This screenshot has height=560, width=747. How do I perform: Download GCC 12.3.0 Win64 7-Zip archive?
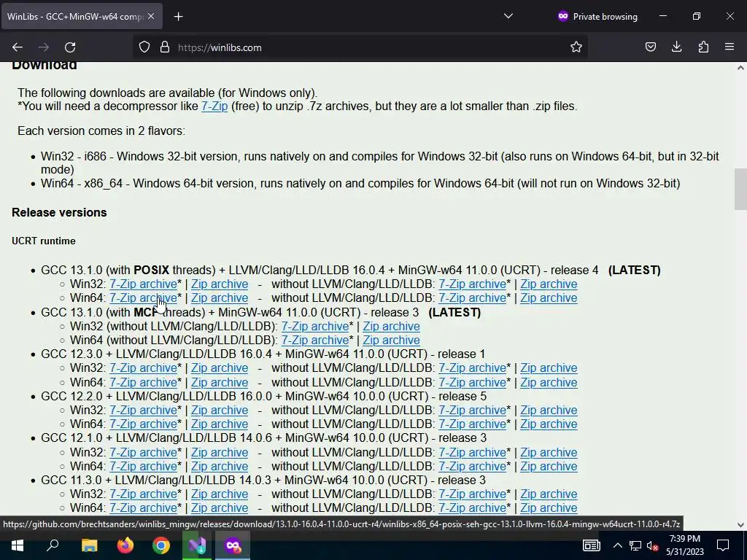[x=144, y=382]
